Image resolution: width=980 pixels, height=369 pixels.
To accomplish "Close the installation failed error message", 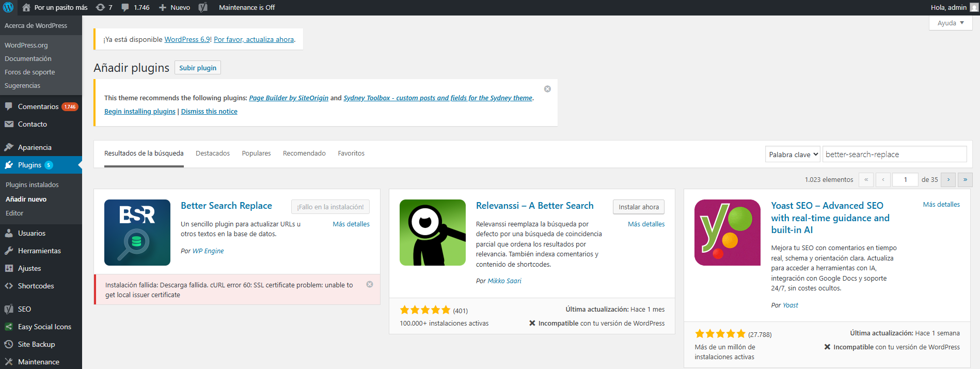I will tap(370, 284).
